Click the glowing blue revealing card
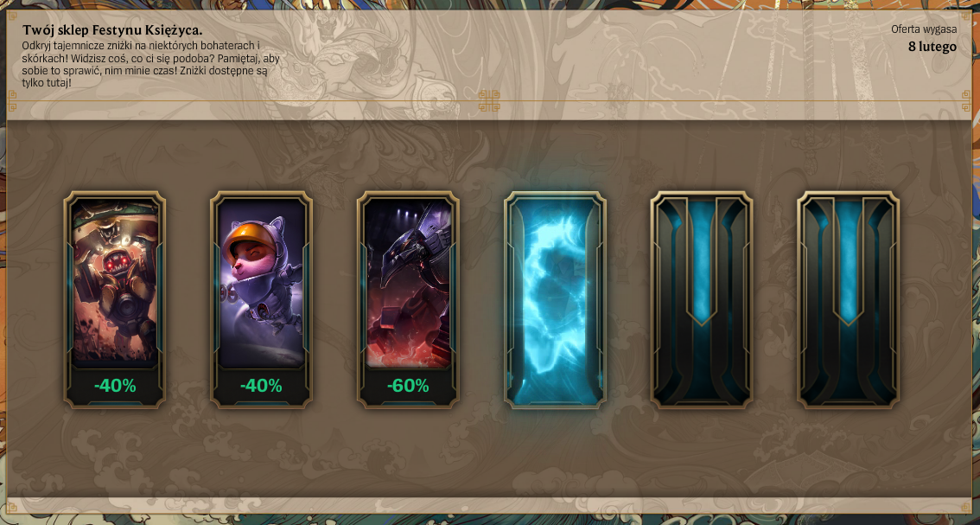Viewport: 980px width, 525px height. point(555,300)
